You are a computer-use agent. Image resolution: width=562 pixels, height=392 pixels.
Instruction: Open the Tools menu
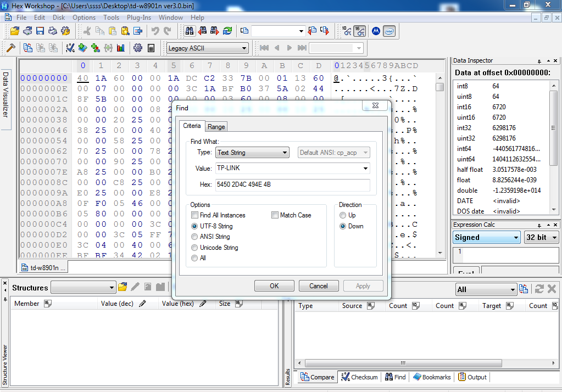click(x=111, y=17)
